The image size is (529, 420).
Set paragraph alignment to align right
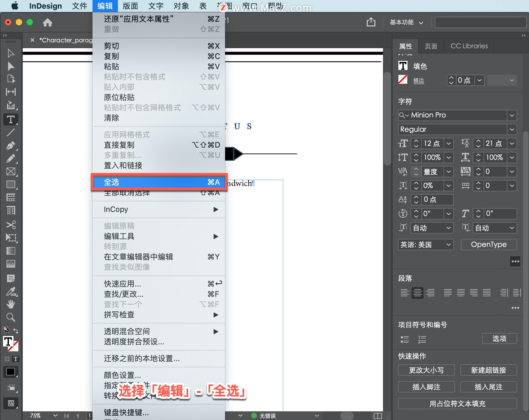[x=430, y=293]
